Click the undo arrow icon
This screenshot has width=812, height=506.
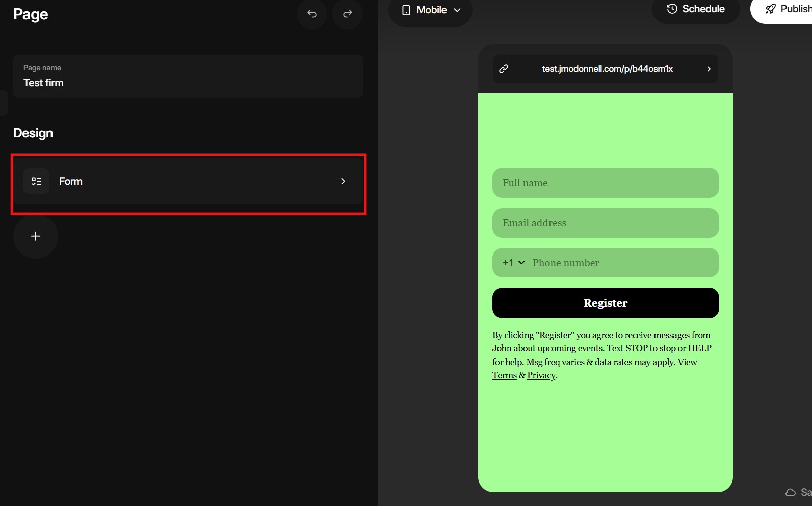coord(312,14)
